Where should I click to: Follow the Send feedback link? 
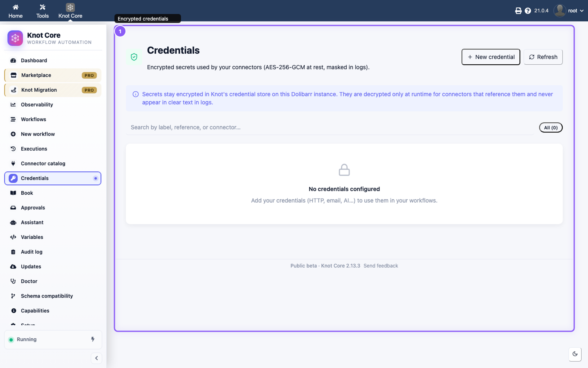pos(381,266)
